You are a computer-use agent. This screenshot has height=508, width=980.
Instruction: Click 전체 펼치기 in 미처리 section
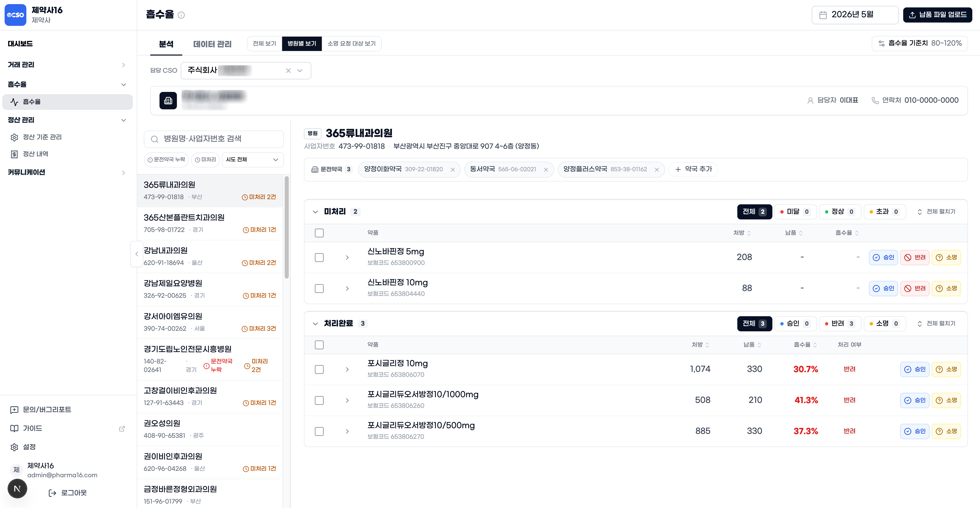coord(936,212)
